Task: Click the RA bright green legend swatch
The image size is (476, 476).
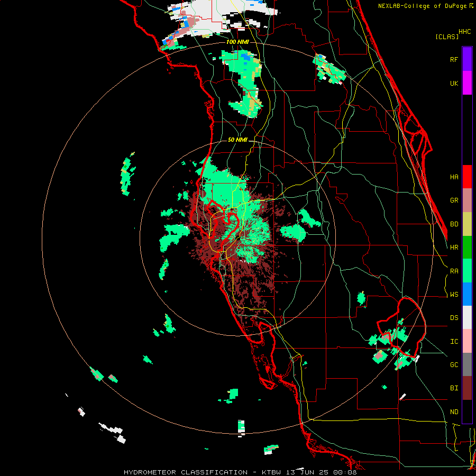Action: (467, 271)
